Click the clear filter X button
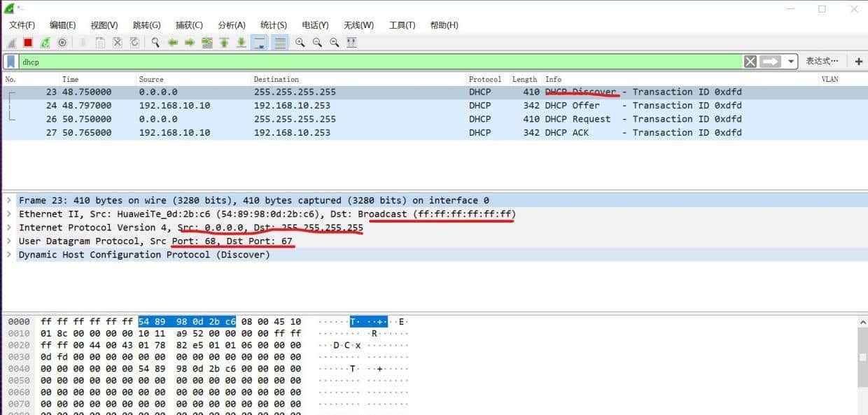Screen dimensions: 868x415 click(x=750, y=62)
